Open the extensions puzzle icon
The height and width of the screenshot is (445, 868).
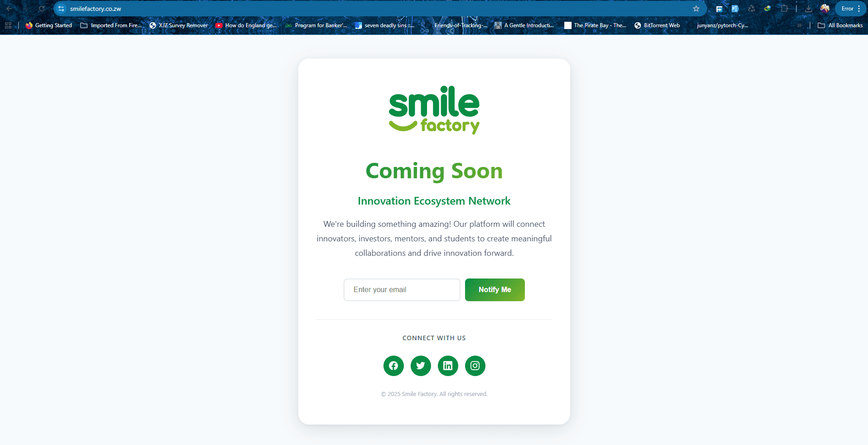[784, 9]
